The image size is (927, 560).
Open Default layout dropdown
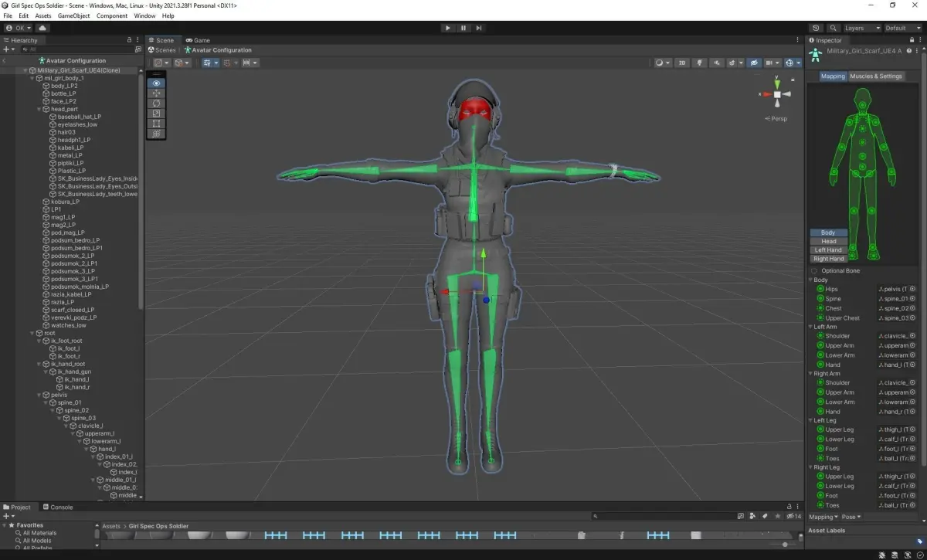(903, 28)
